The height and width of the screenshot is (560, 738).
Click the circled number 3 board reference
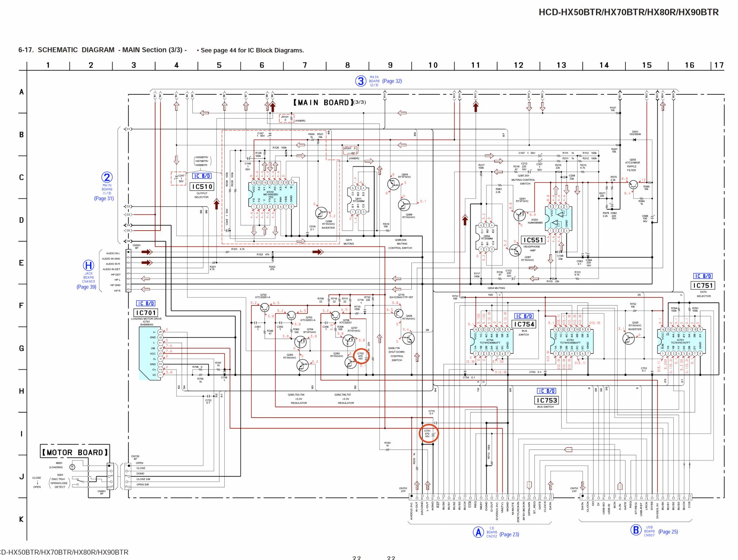tap(361, 81)
